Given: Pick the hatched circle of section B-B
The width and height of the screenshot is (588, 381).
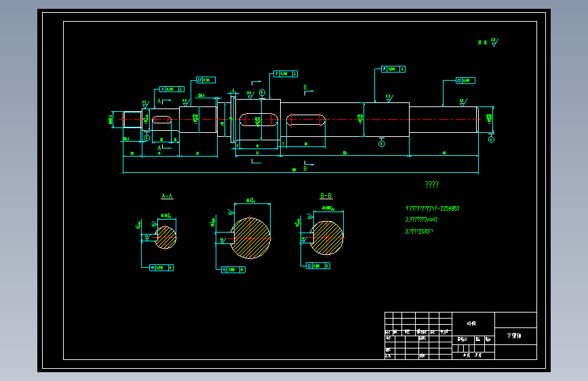Looking at the screenshot, I should [326, 238].
